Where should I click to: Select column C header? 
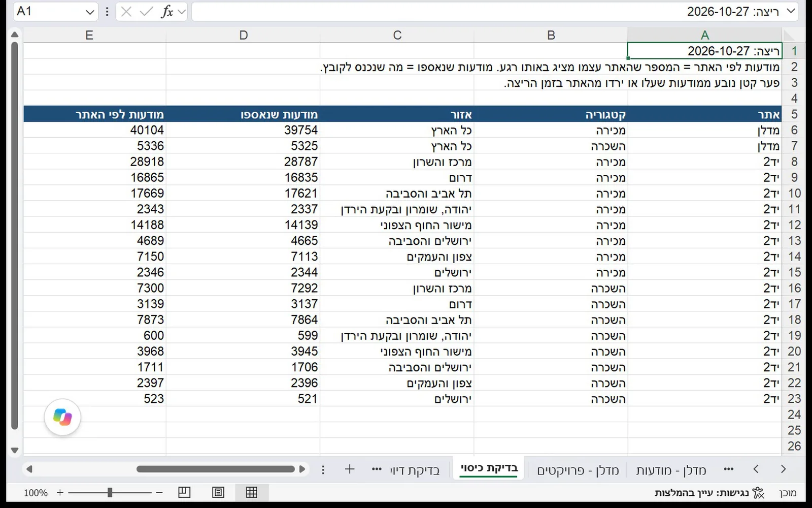(x=397, y=35)
